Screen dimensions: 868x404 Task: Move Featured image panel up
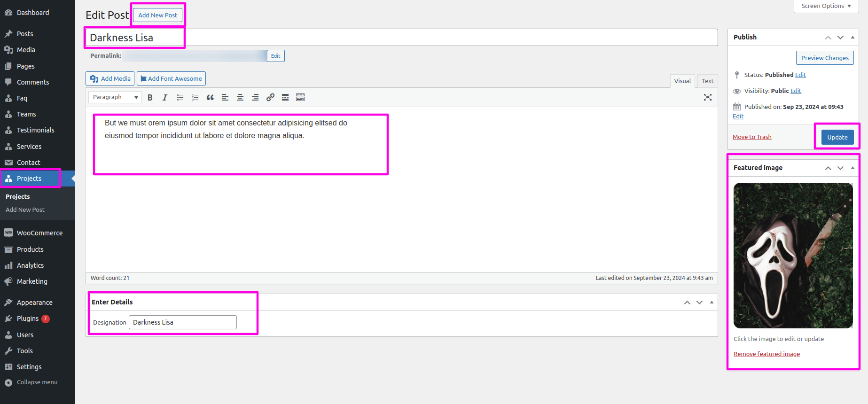click(x=828, y=168)
